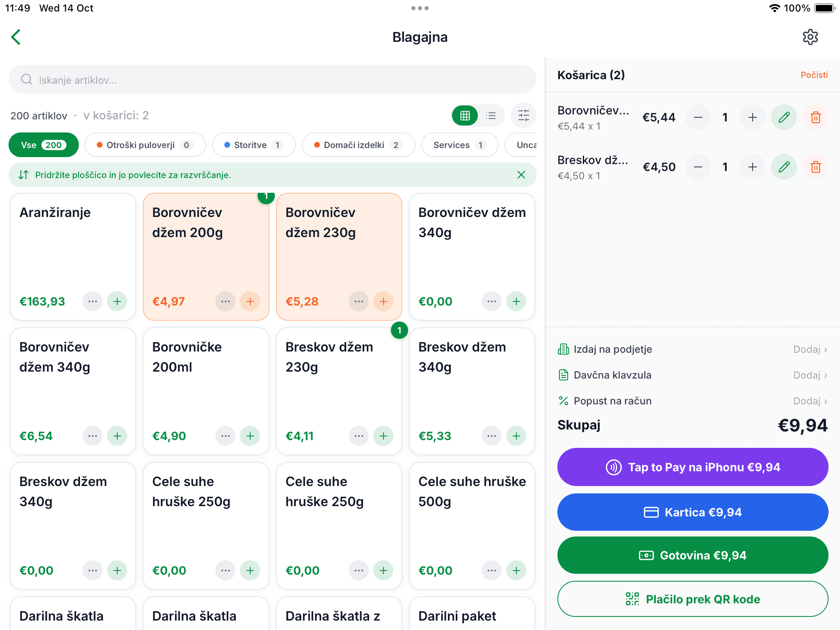Go back using the green arrow

point(16,37)
